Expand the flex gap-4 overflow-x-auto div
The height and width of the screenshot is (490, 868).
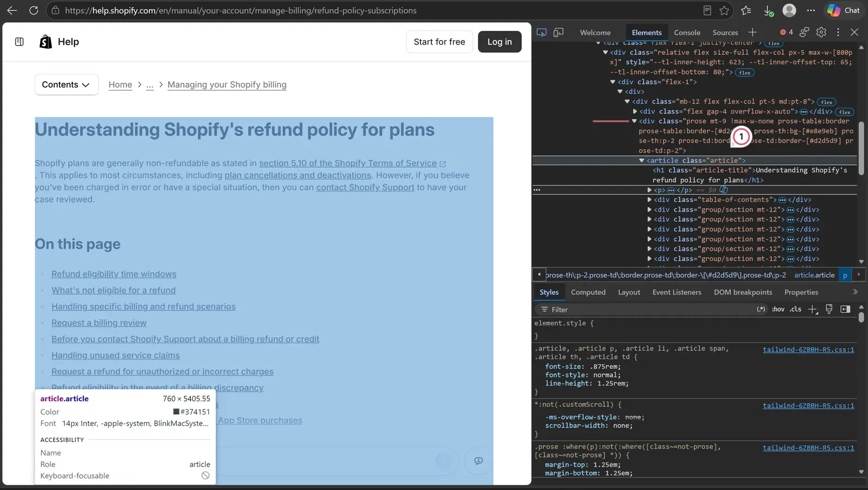coord(635,112)
